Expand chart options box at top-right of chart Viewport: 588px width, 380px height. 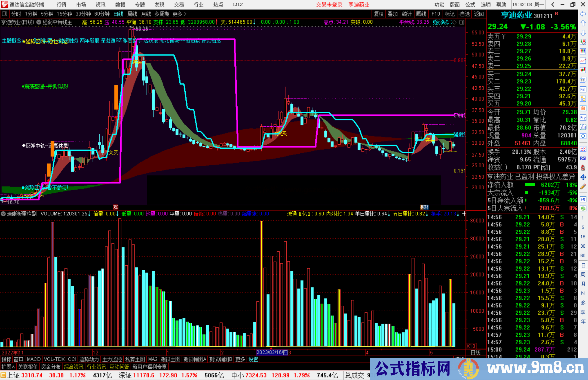pyautogui.click(x=462, y=22)
